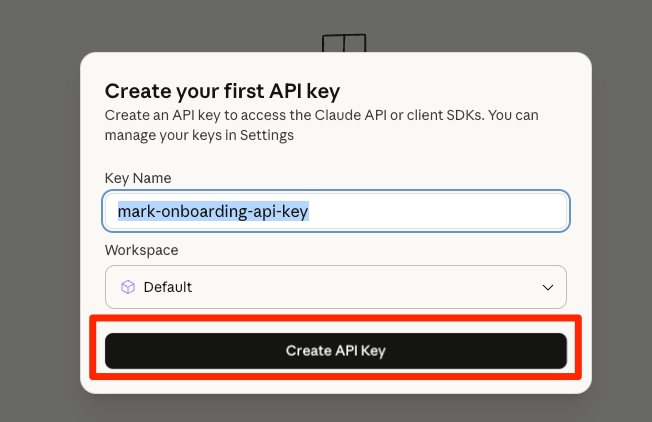This screenshot has width=652, height=422.
Task: Select the "Default" workspace text
Action: click(x=168, y=287)
